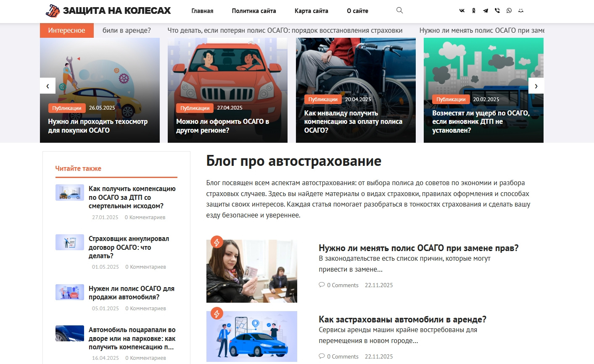Click the blue car rental illustration
Screen dimensions: 594x364
click(x=252, y=336)
